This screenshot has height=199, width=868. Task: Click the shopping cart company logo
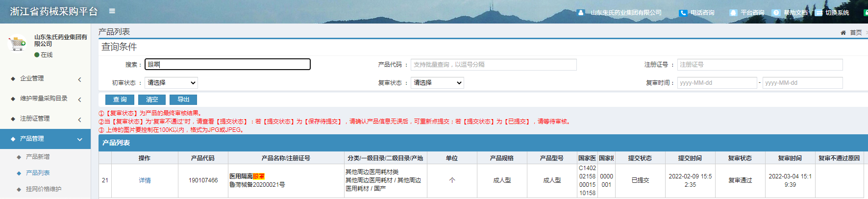click(18, 44)
